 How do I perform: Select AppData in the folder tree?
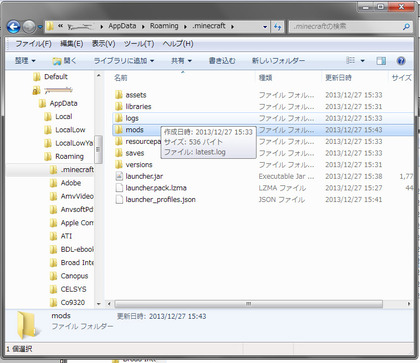tap(63, 103)
